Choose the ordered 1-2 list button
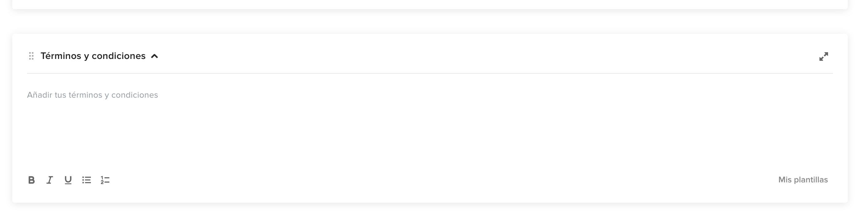 point(105,180)
